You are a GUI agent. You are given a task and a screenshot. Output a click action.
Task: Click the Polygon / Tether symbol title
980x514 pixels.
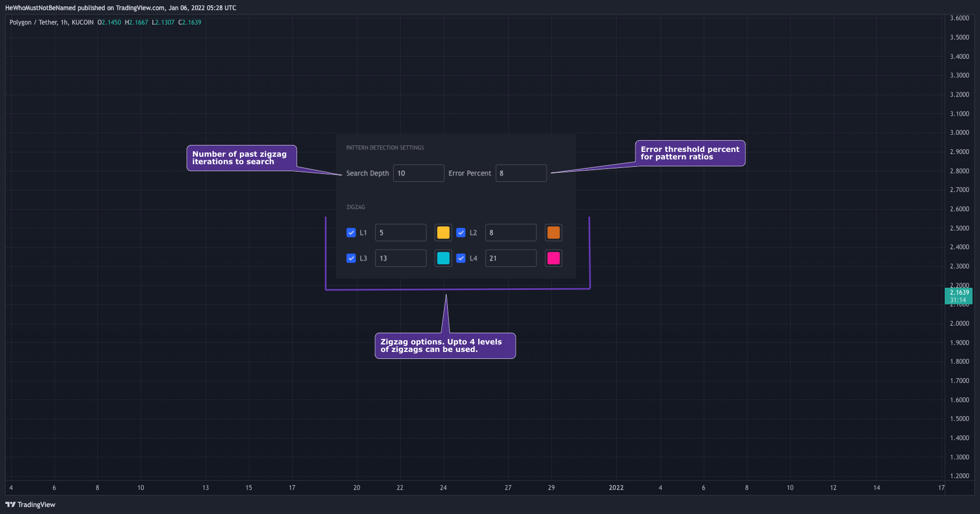click(x=51, y=22)
